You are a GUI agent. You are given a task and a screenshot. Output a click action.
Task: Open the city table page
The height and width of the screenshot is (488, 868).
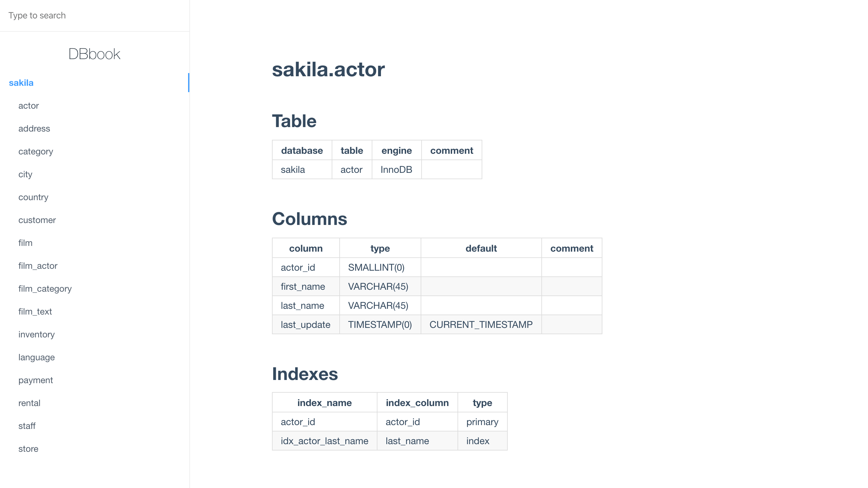[x=25, y=174]
